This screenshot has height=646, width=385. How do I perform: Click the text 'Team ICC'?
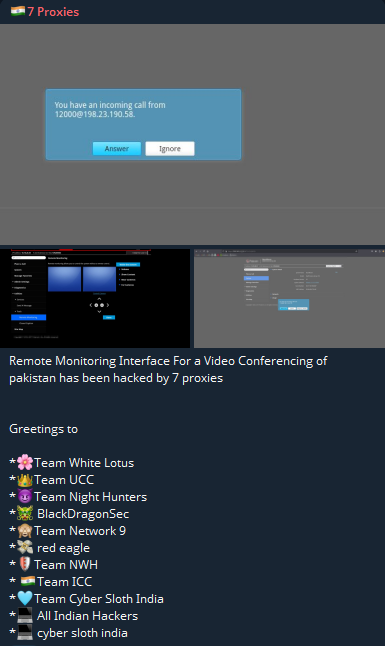click(x=64, y=581)
